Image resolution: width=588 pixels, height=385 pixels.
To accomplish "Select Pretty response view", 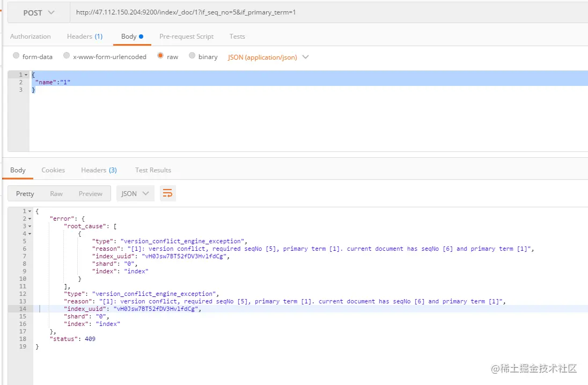I will [25, 194].
